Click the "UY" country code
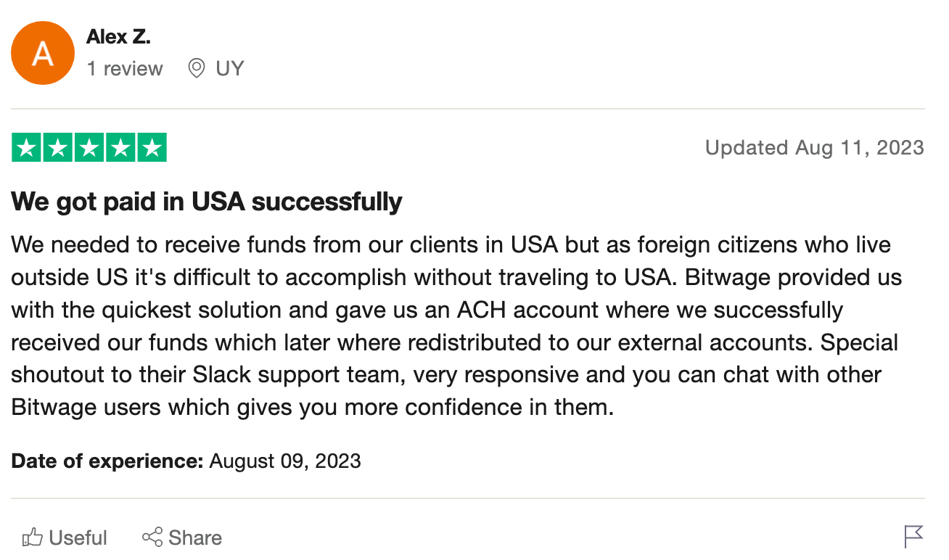This screenshot has width=949, height=560. coord(230,69)
